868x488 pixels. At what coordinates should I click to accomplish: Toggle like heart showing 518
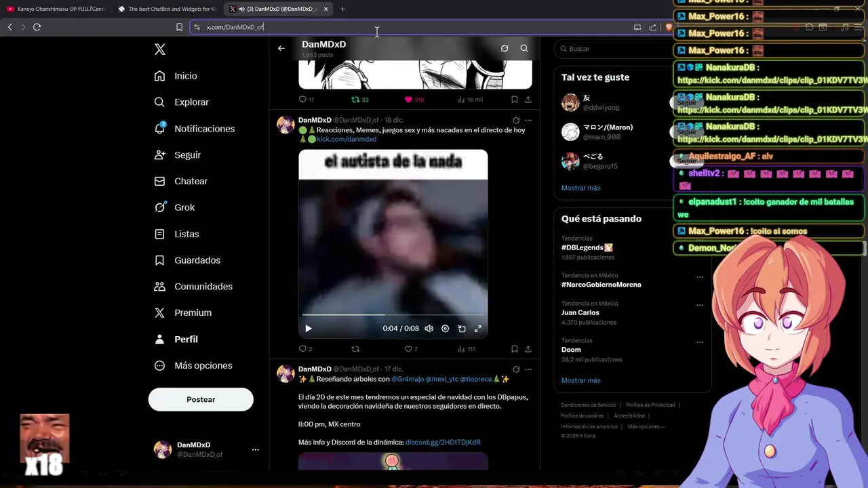(x=408, y=100)
